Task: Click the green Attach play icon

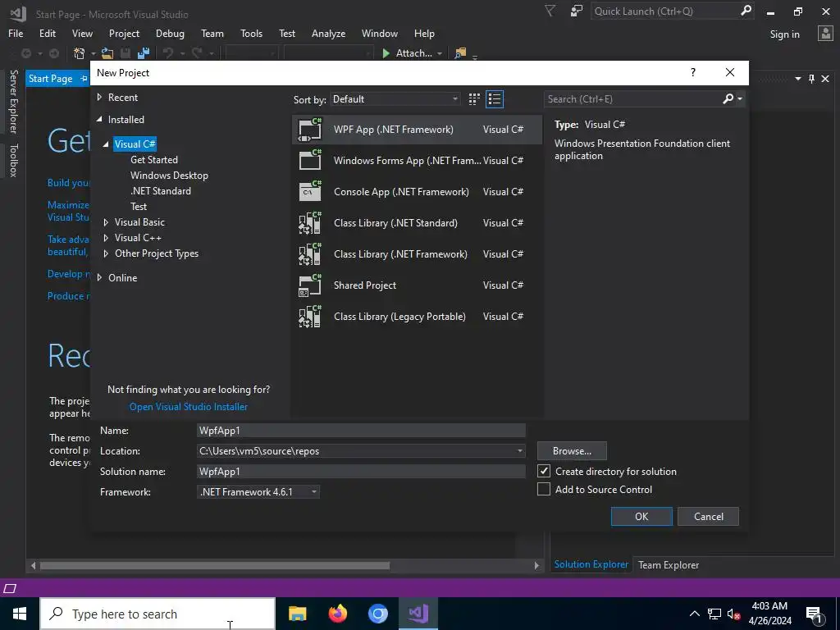Action: [386, 53]
